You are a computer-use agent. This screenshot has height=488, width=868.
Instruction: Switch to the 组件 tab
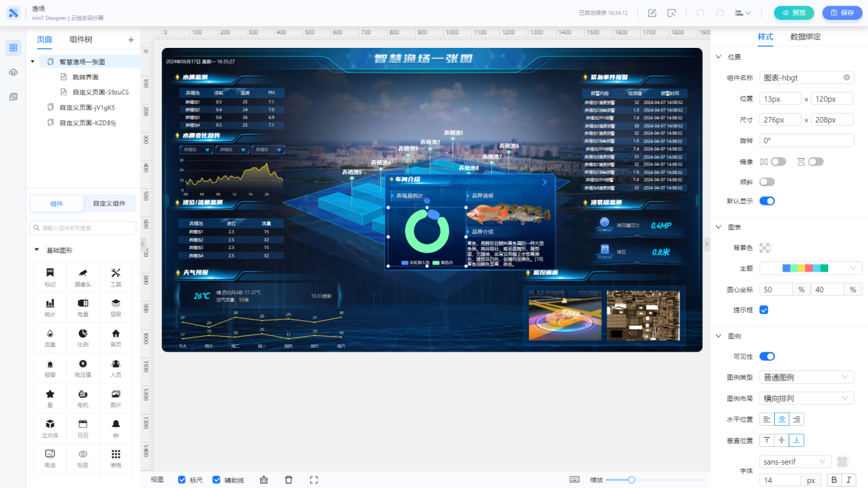click(57, 203)
